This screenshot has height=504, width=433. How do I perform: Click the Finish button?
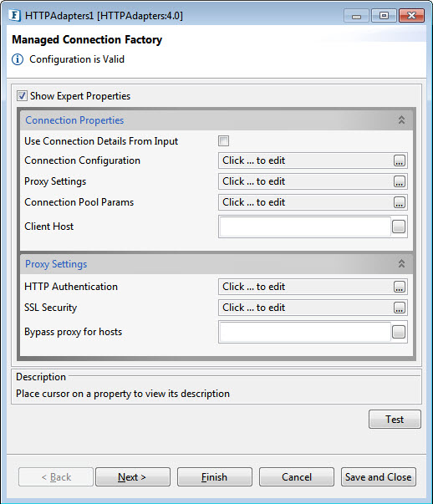[x=215, y=477]
